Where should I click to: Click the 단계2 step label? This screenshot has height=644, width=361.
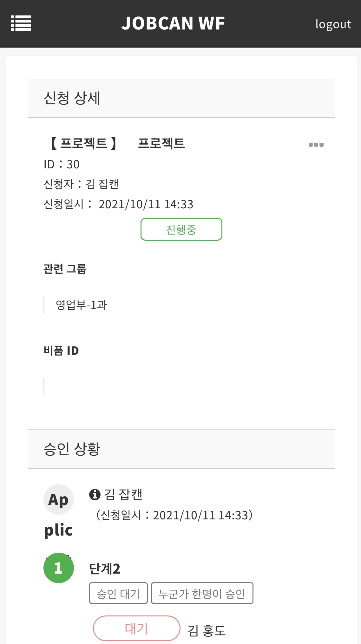pos(105,569)
